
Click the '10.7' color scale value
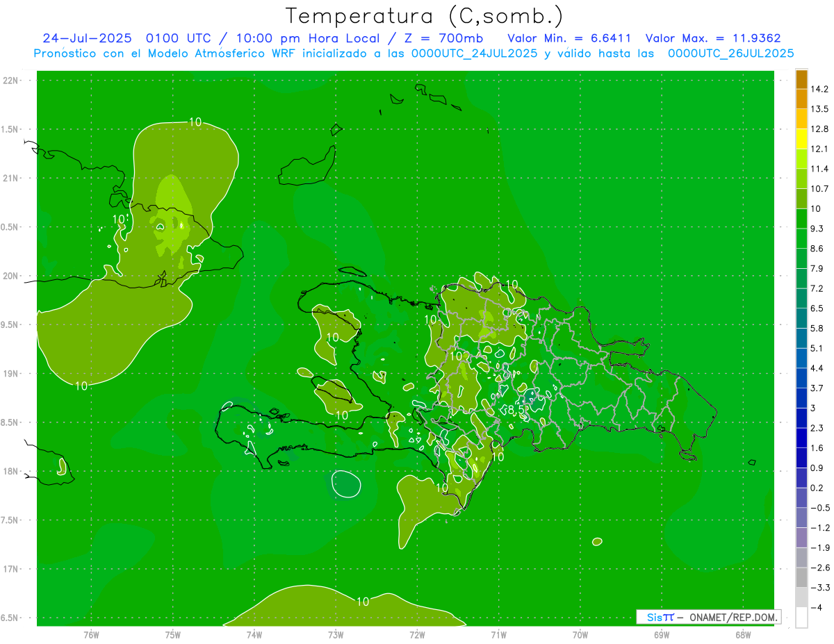tap(820, 189)
